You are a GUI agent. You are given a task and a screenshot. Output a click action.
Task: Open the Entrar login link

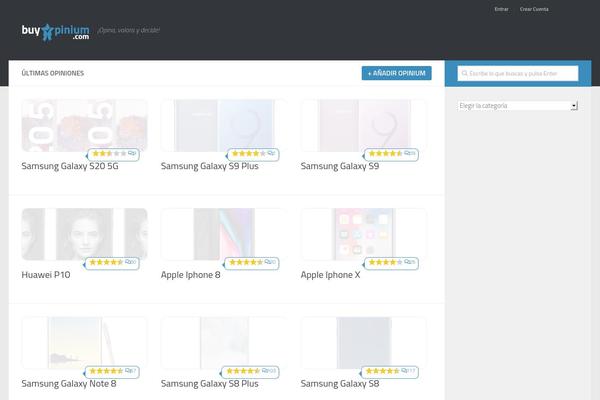501,9
